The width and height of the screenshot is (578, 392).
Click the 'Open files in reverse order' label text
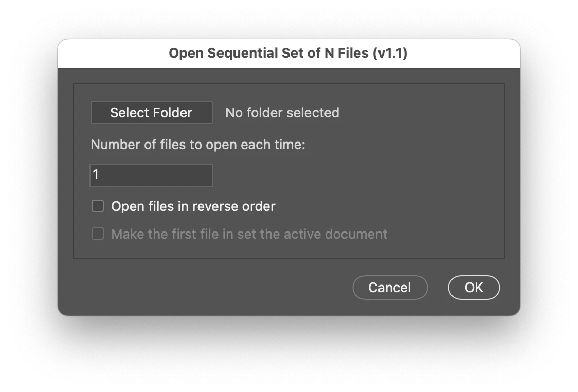coord(193,206)
